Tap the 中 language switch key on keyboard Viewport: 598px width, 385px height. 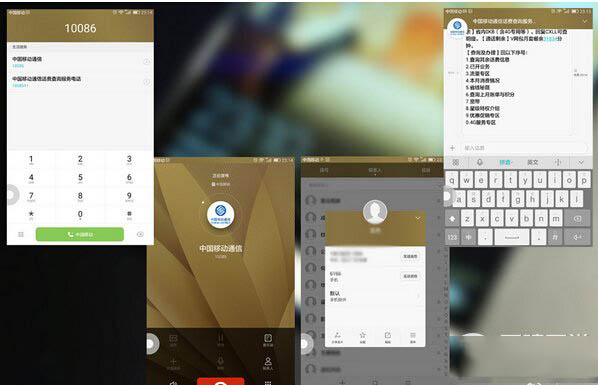point(469,237)
